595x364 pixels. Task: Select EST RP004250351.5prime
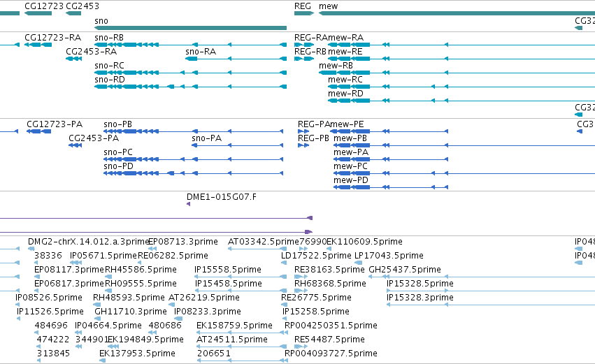[x=287, y=333]
